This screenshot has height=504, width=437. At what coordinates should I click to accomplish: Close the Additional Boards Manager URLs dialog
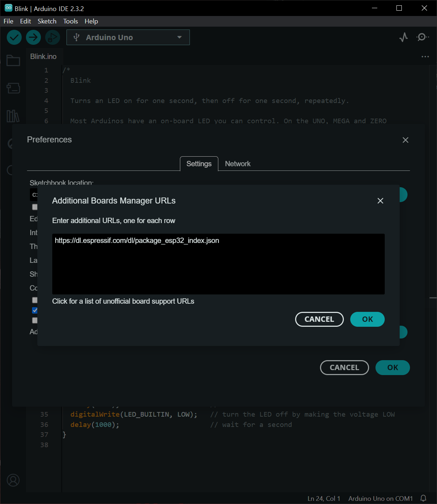tap(380, 201)
